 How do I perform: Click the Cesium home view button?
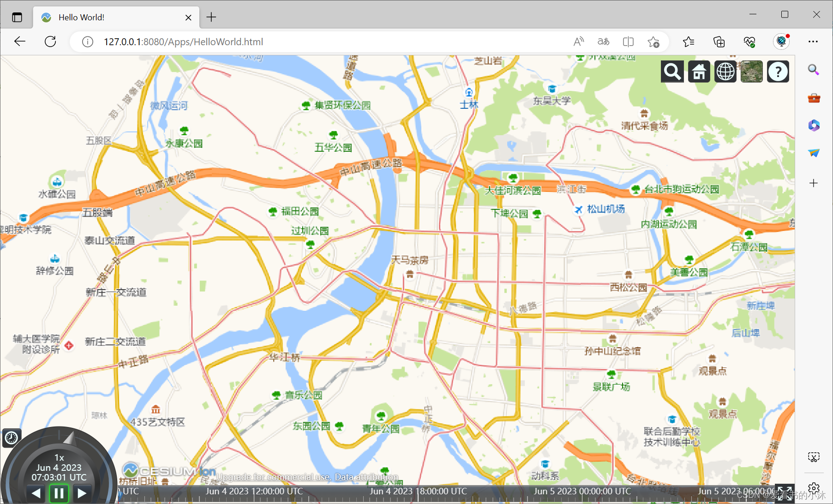click(699, 72)
